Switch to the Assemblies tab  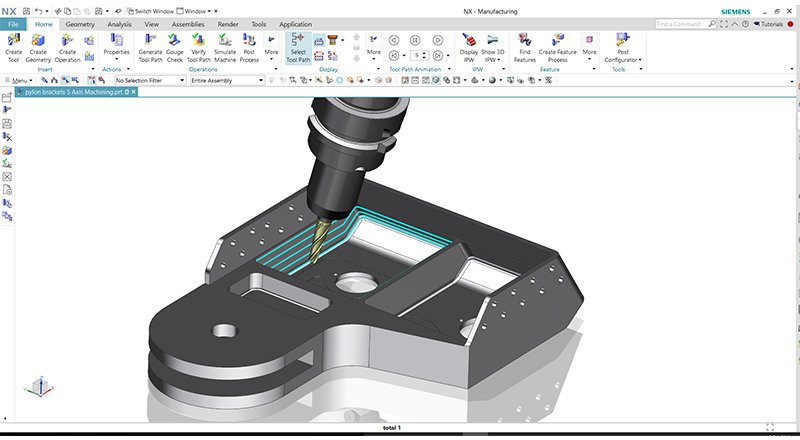(188, 24)
